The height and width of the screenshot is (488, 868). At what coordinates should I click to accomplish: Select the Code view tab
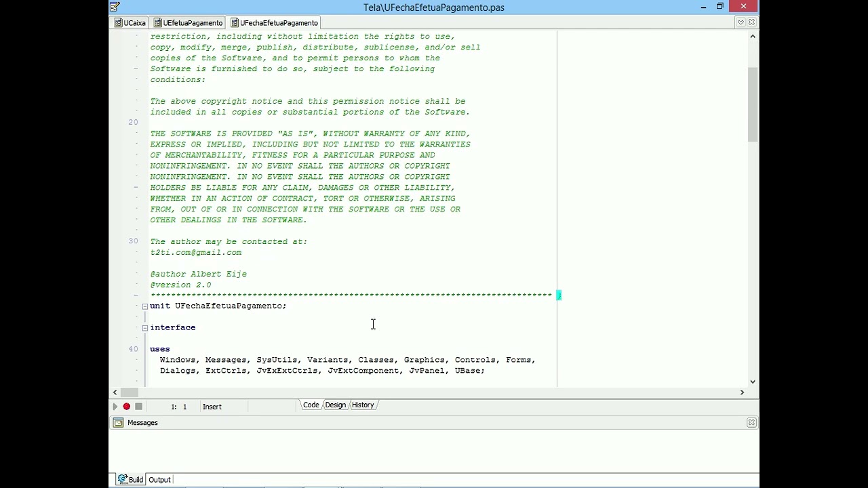tap(311, 405)
